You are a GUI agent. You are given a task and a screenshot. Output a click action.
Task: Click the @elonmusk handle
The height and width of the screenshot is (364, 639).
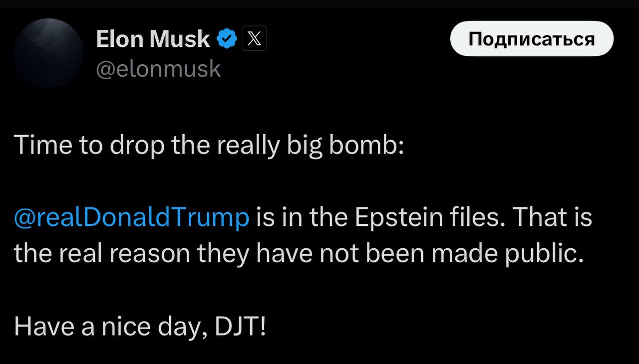point(158,68)
